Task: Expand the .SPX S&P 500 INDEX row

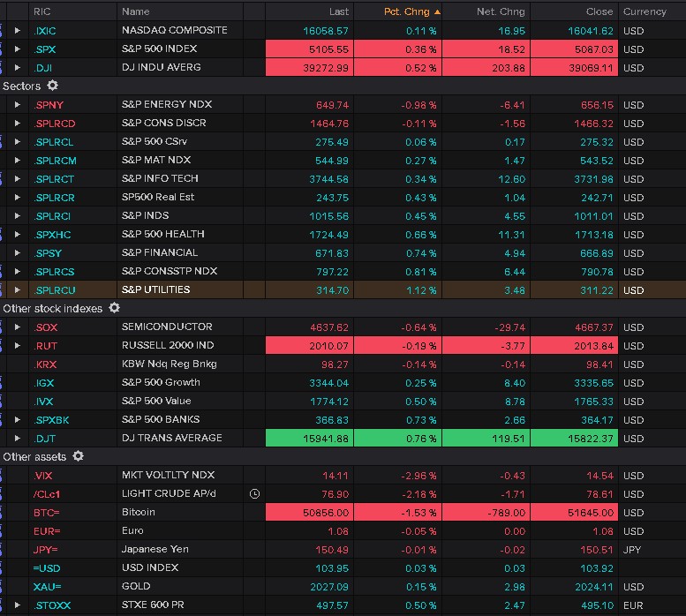Action: click(18, 49)
